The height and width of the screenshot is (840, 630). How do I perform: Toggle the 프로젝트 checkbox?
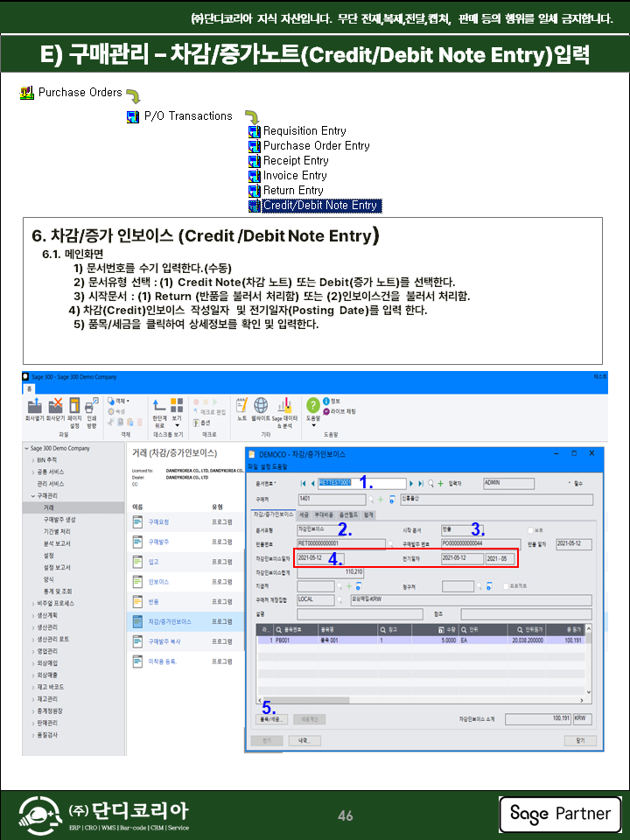click(507, 586)
